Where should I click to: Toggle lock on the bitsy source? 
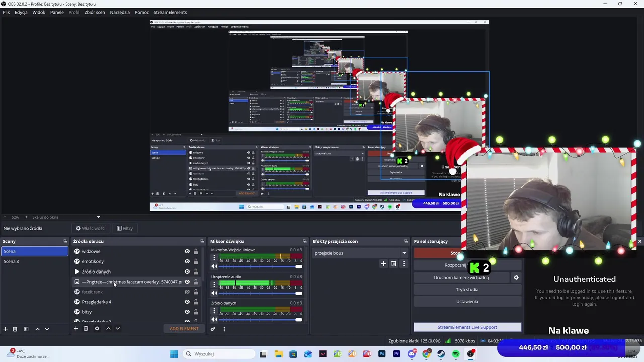196,312
